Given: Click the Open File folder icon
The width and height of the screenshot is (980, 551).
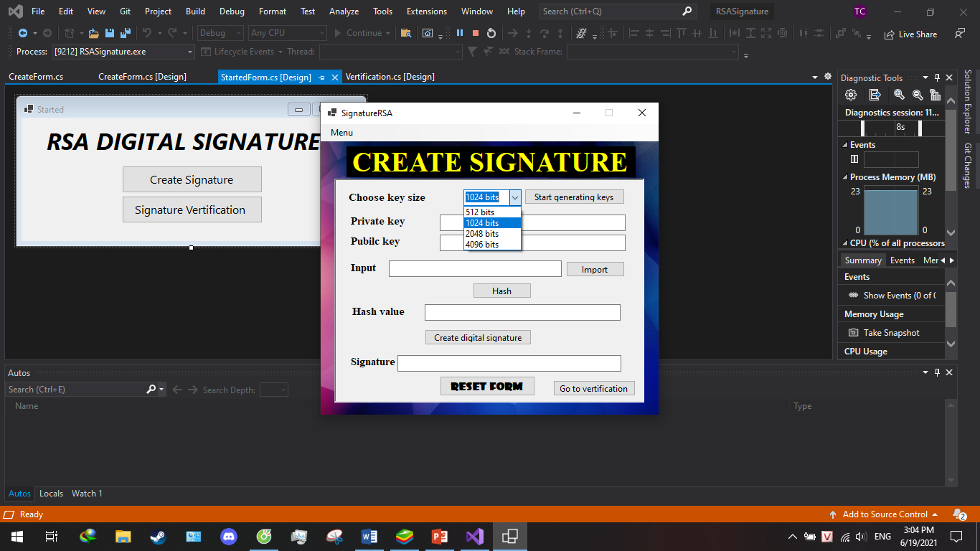Looking at the screenshot, I should (x=93, y=33).
